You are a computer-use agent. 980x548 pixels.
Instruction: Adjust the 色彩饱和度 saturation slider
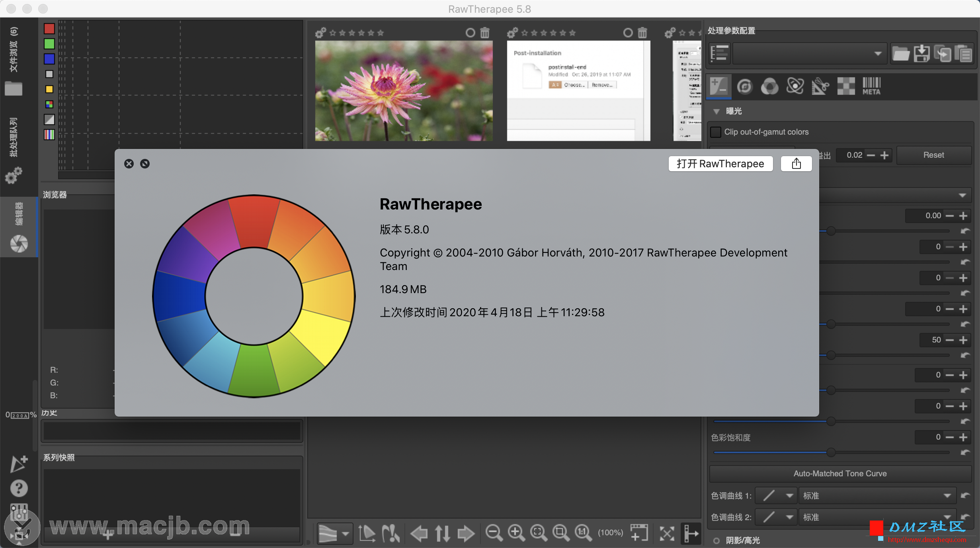[831, 452]
